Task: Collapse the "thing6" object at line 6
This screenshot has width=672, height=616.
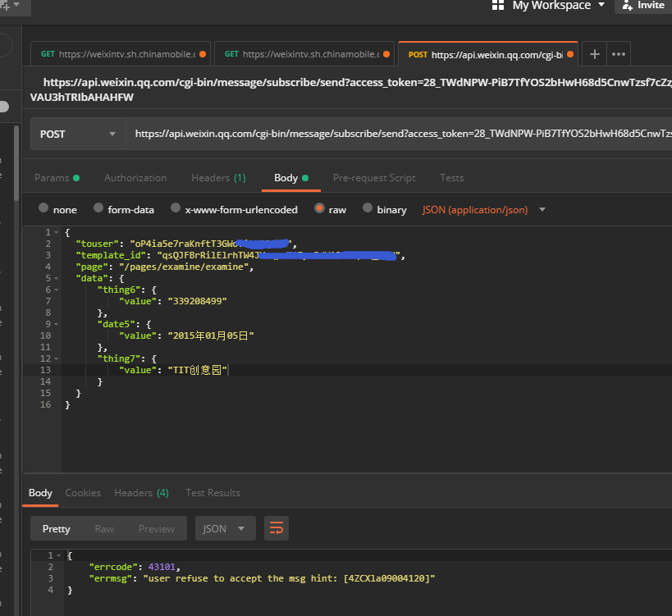Action: point(56,290)
